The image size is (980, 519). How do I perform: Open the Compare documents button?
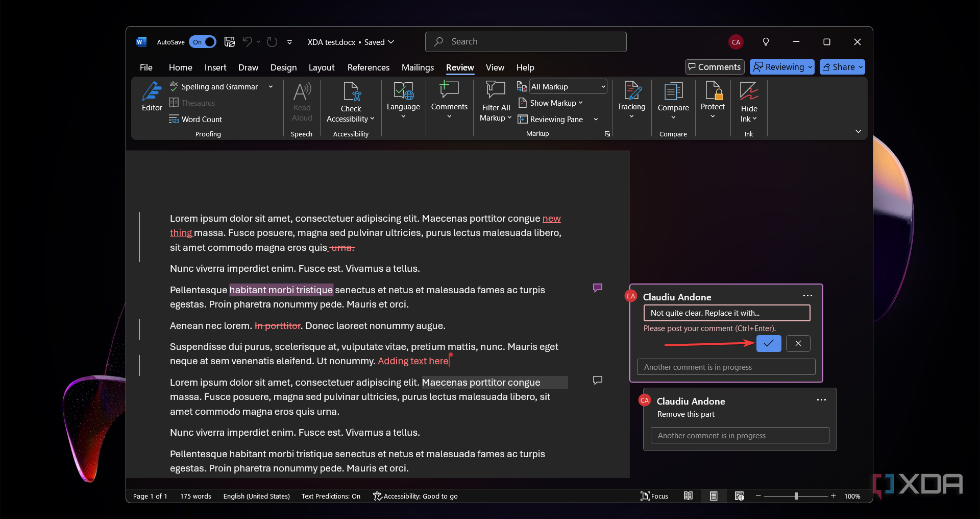pos(673,101)
